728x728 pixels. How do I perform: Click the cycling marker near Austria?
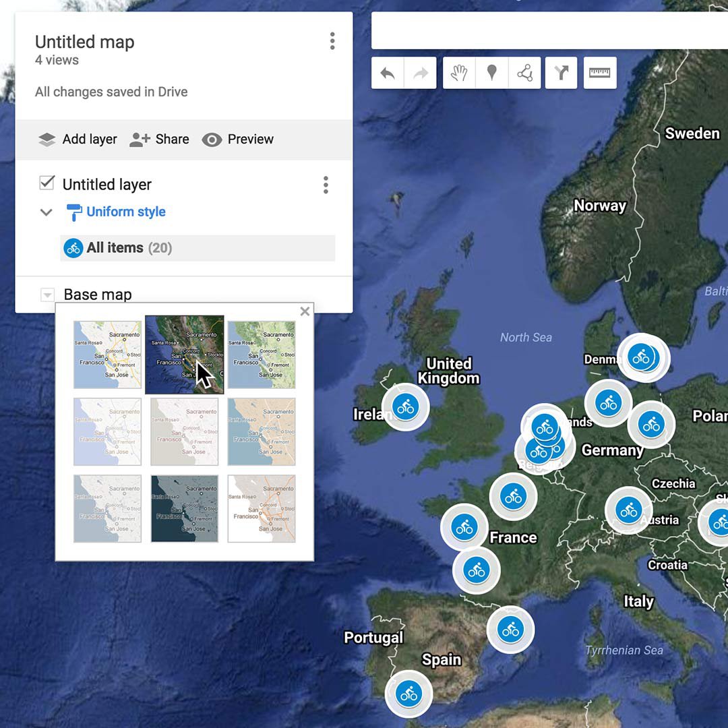pyautogui.click(x=629, y=510)
